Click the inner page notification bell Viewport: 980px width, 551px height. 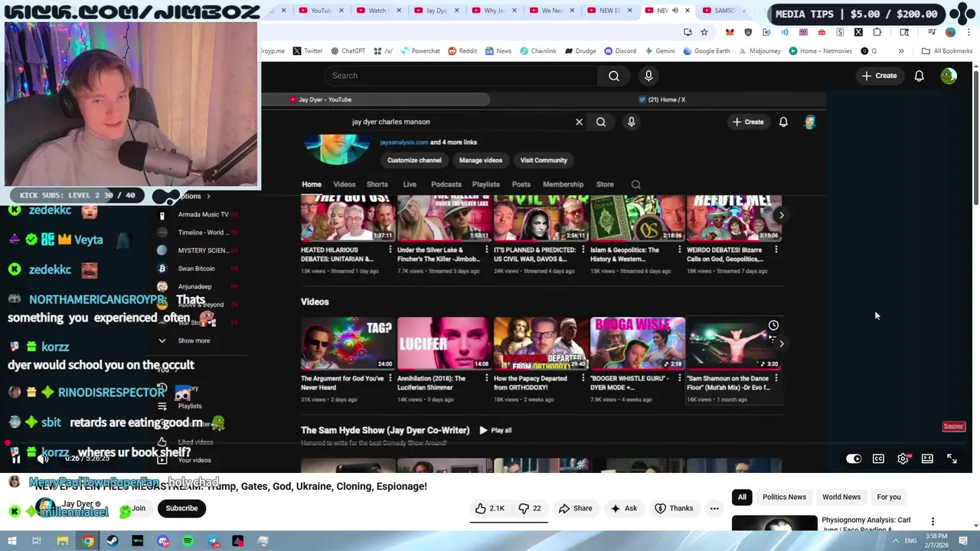783,122
